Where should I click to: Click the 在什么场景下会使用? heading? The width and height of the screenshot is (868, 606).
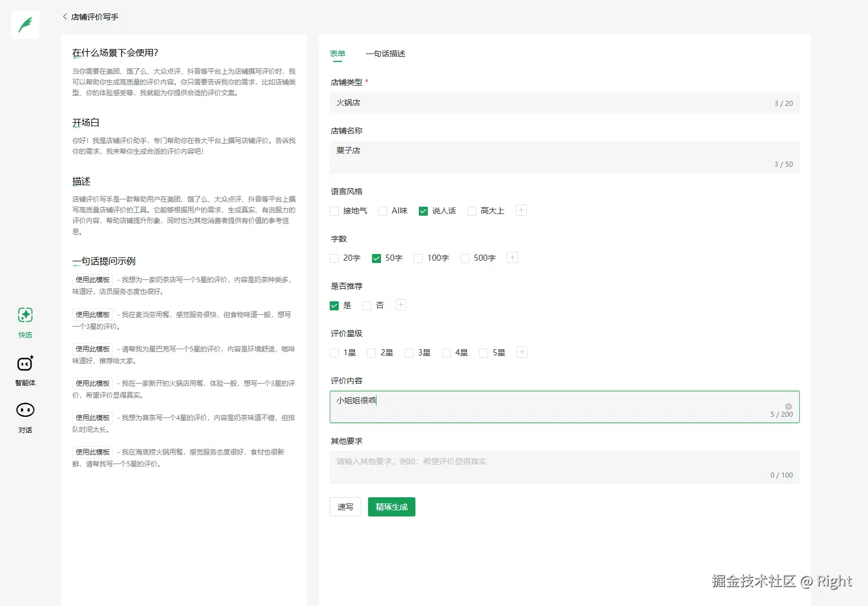click(x=115, y=52)
